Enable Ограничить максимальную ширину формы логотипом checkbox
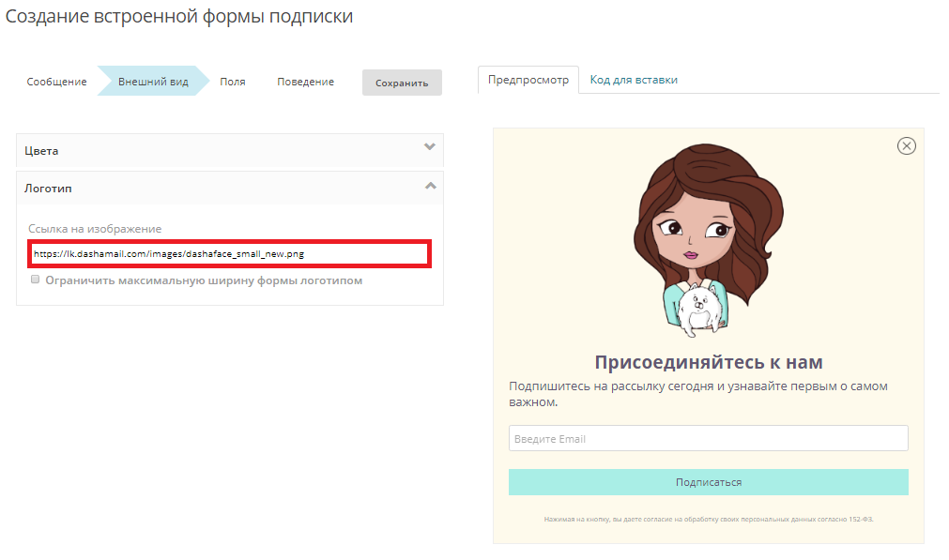 coord(36,280)
